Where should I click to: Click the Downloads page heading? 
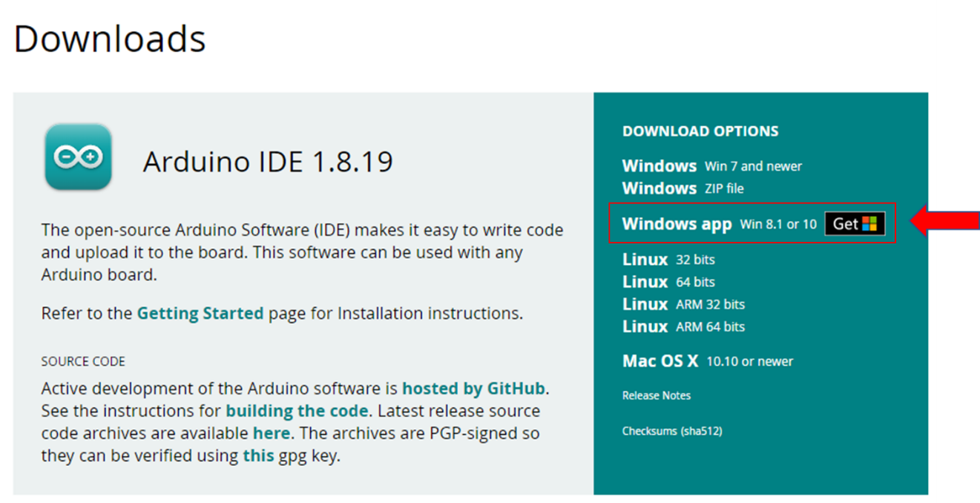pyautogui.click(x=110, y=38)
